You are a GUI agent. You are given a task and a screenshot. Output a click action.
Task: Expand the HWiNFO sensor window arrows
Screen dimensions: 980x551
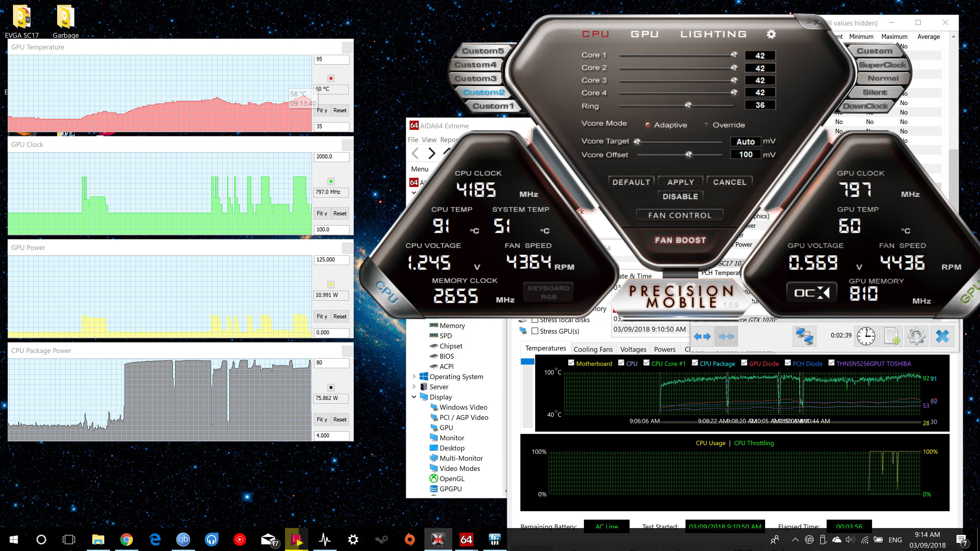point(702,336)
